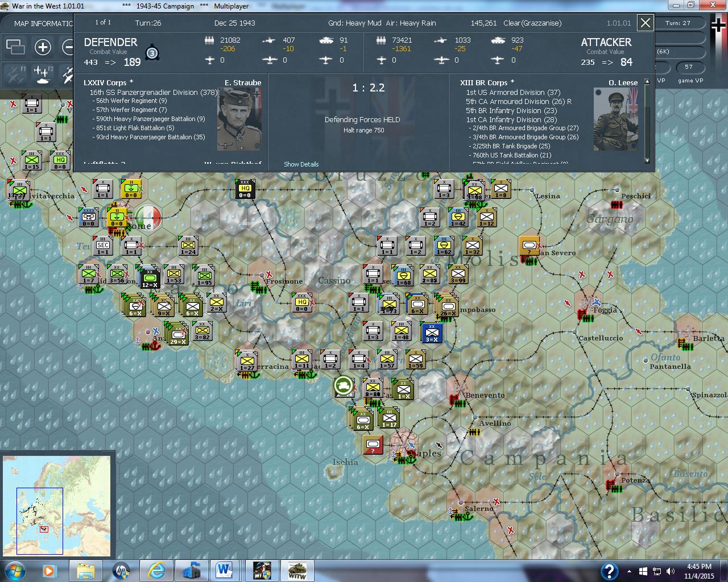Click the Italian flag roundel at Rome
Screen dimensions: 728x582
pos(148,217)
